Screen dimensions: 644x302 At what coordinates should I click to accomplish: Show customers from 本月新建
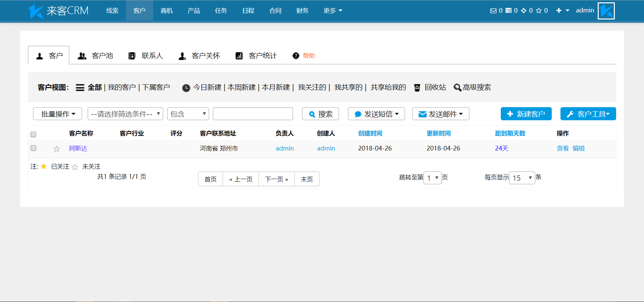[276, 87]
